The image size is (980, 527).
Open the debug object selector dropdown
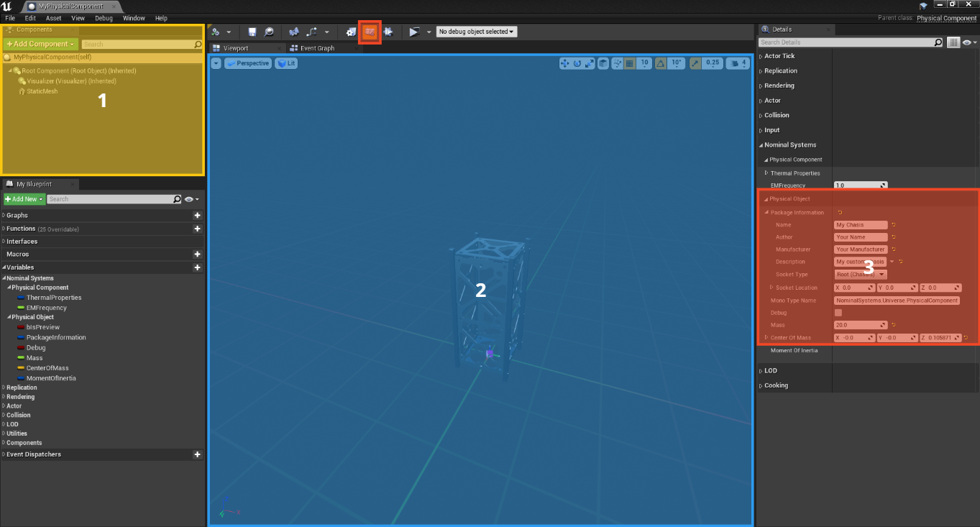[477, 32]
